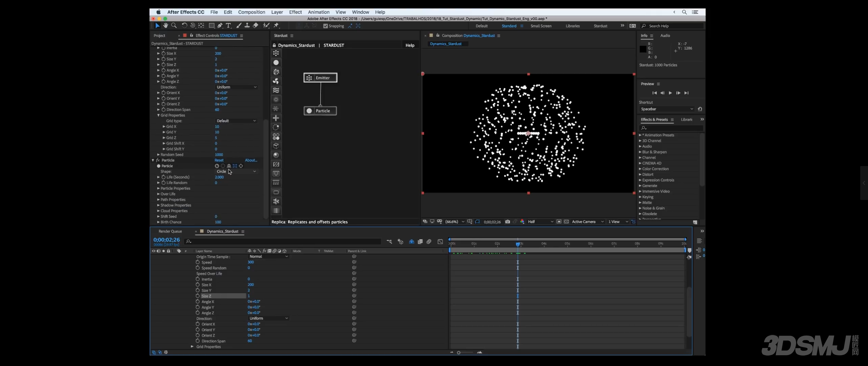Toggle stopwatch for Life (Seconds)
The width and height of the screenshot is (868, 366).
[163, 177]
